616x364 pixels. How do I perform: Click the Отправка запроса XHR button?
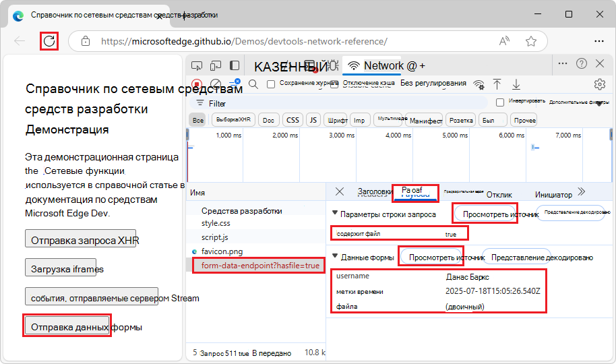coord(80,239)
